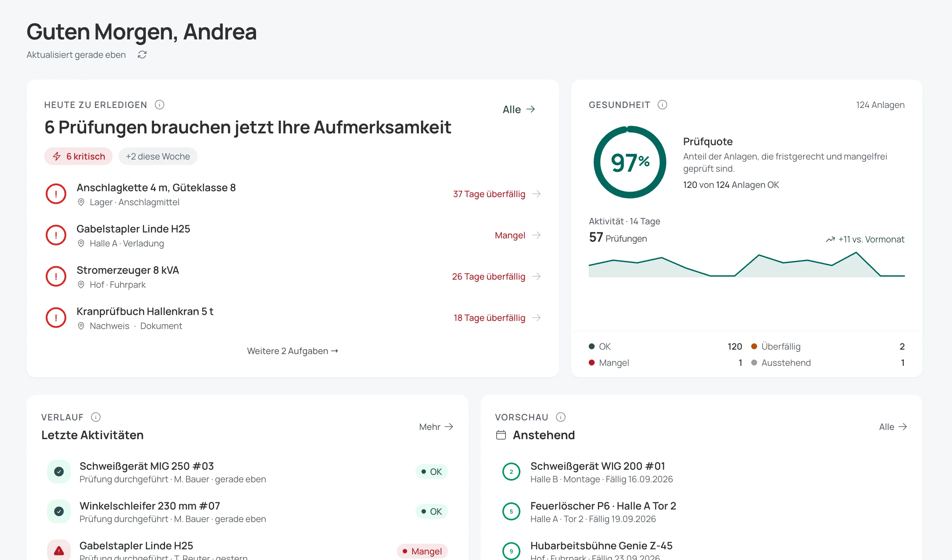Click the alert icon for Gabelstapler Linde H25 task
952x560 pixels.
click(x=56, y=235)
